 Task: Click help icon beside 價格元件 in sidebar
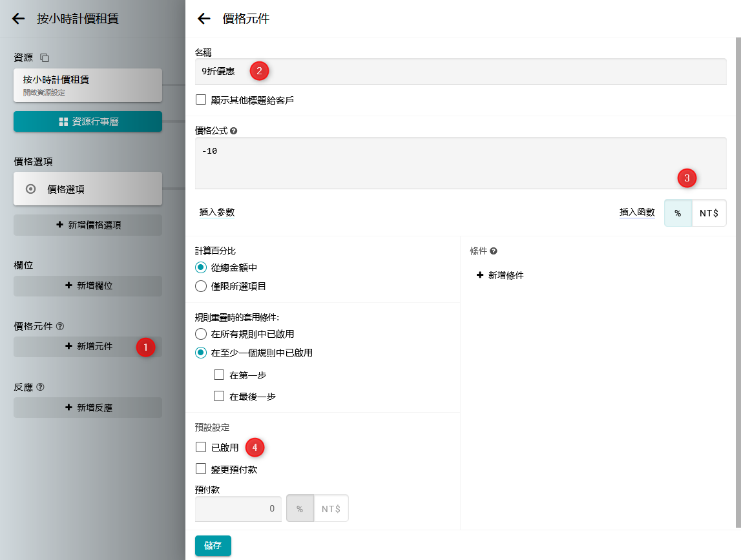coord(61,327)
